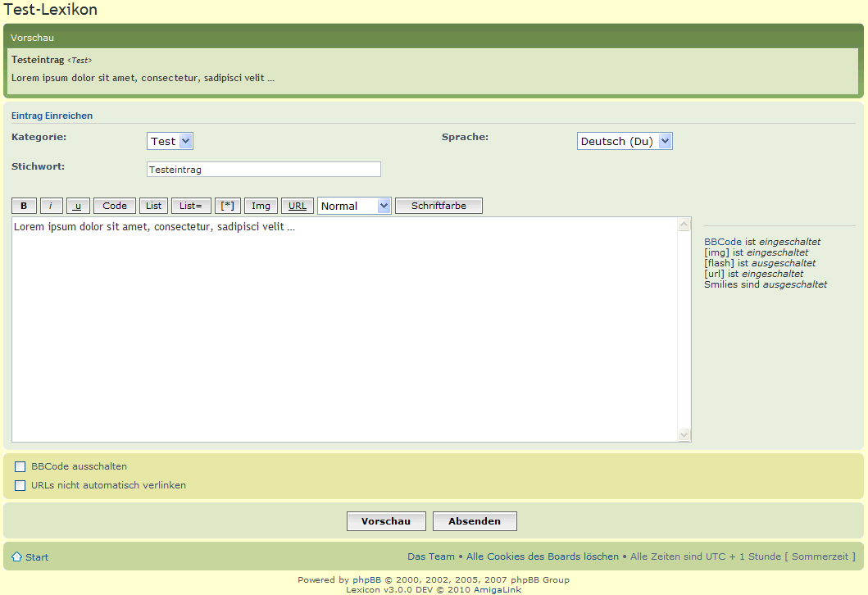Screen dimensions: 868x595
Task: Click the underline u formatting button
Action: (78, 206)
